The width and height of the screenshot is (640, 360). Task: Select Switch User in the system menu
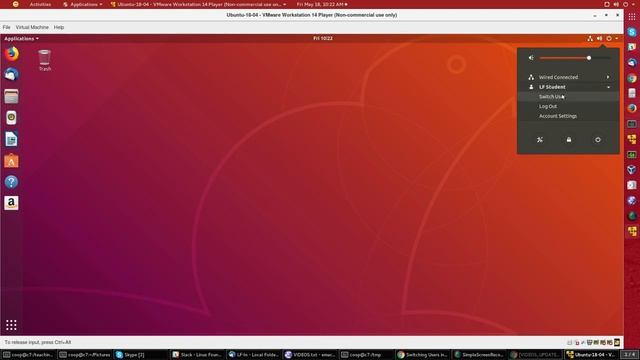click(568, 97)
